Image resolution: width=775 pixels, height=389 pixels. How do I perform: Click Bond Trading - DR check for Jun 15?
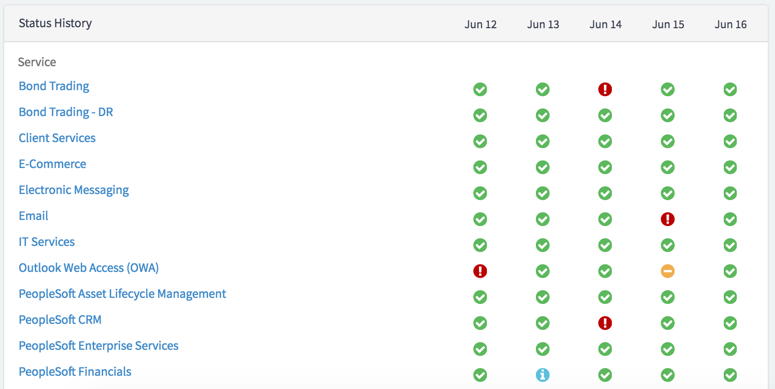[668, 115]
